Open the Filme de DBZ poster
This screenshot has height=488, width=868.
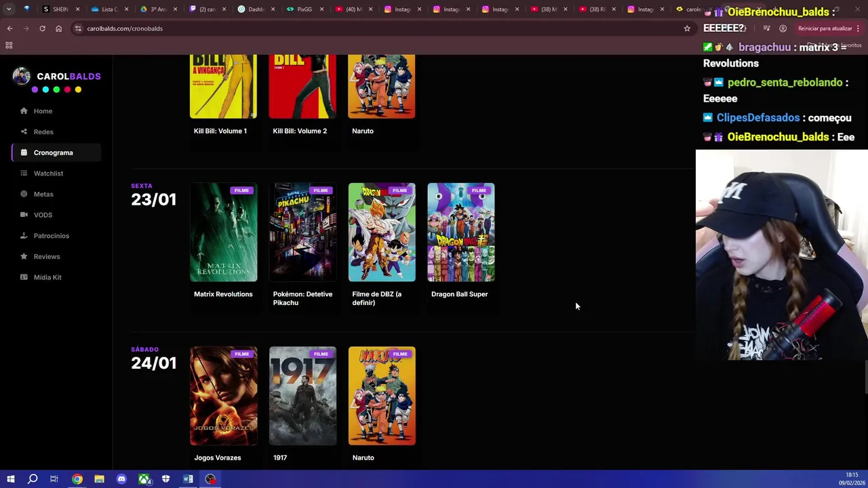(382, 232)
